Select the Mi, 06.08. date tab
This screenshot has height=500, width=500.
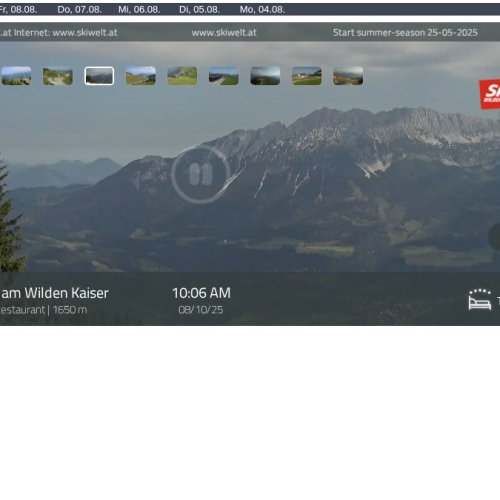tap(139, 10)
